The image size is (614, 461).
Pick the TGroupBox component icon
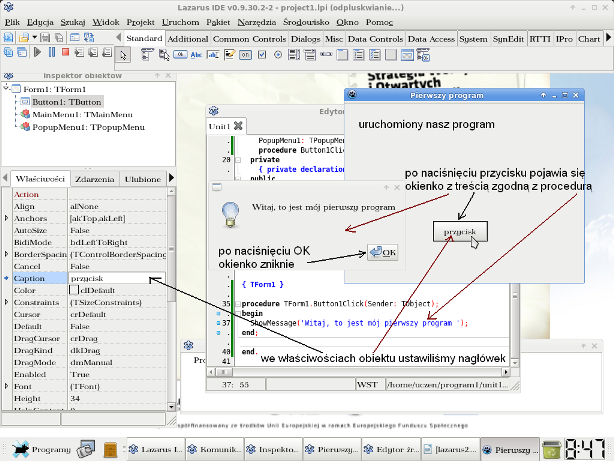(x=342, y=55)
